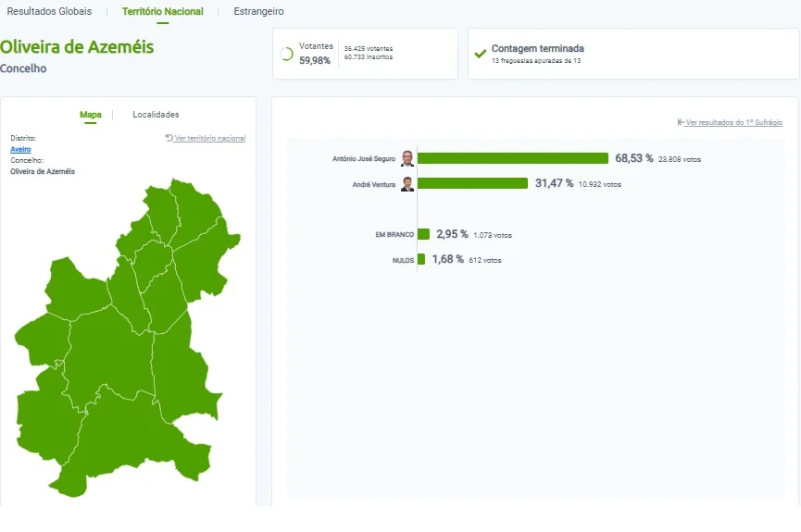Open the Localidades tab
Viewport: 801px width, 532px height.
point(156,115)
